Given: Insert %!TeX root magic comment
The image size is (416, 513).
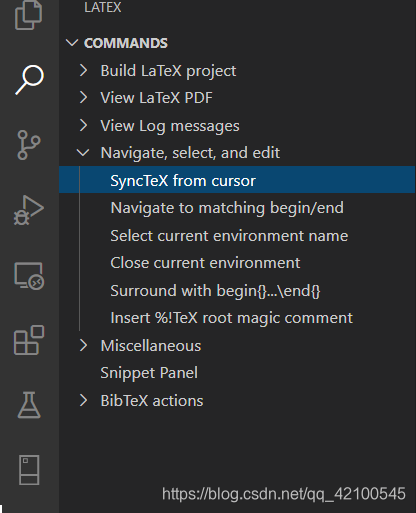Looking at the screenshot, I should [232, 318].
